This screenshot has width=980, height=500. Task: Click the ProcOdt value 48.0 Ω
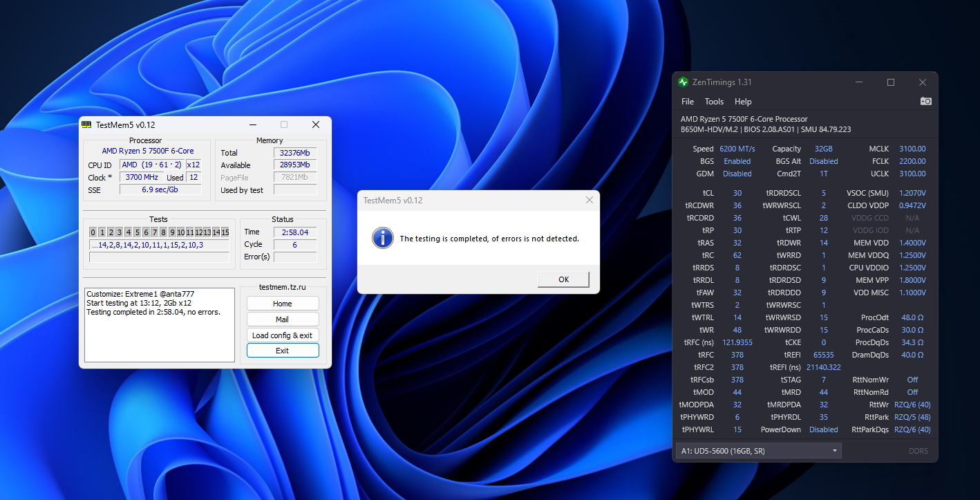click(912, 317)
